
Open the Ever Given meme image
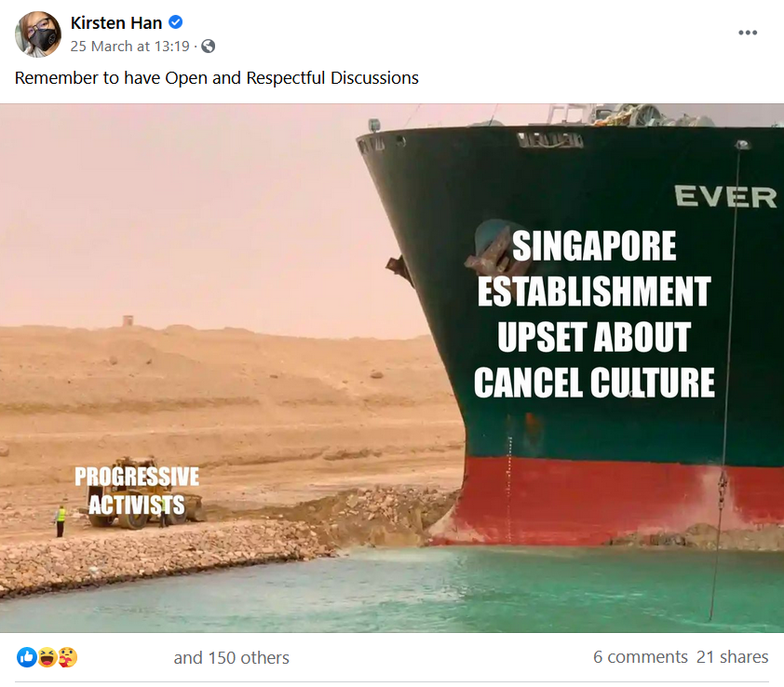pos(392,368)
